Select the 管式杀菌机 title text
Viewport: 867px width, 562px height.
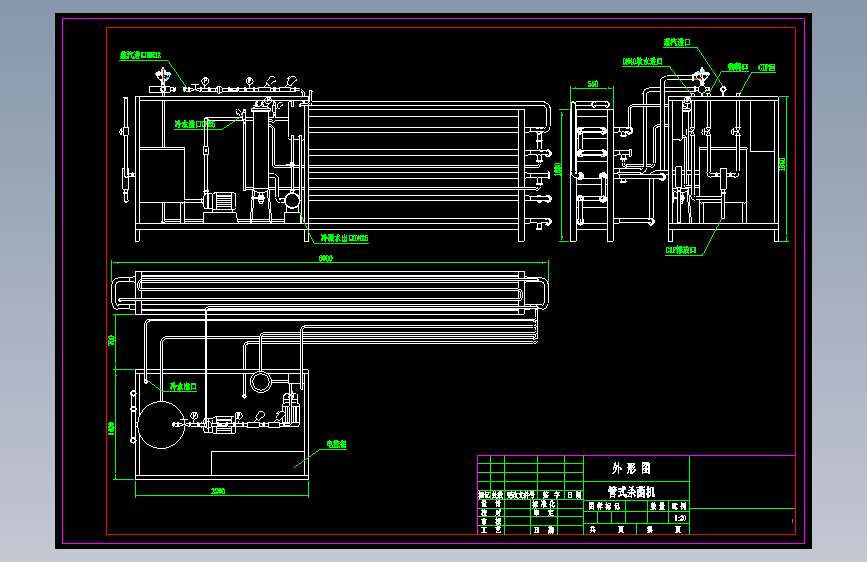point(631,492)
